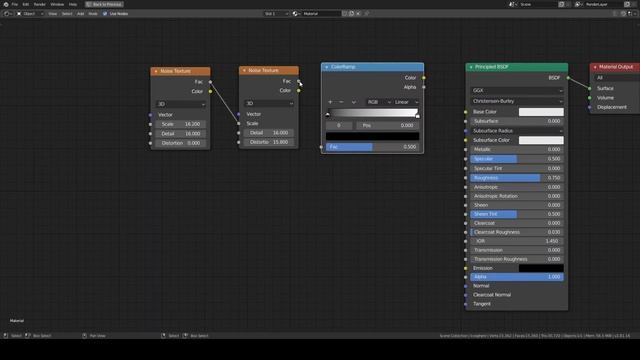Collapse the Material Output node

coord(595,67)
